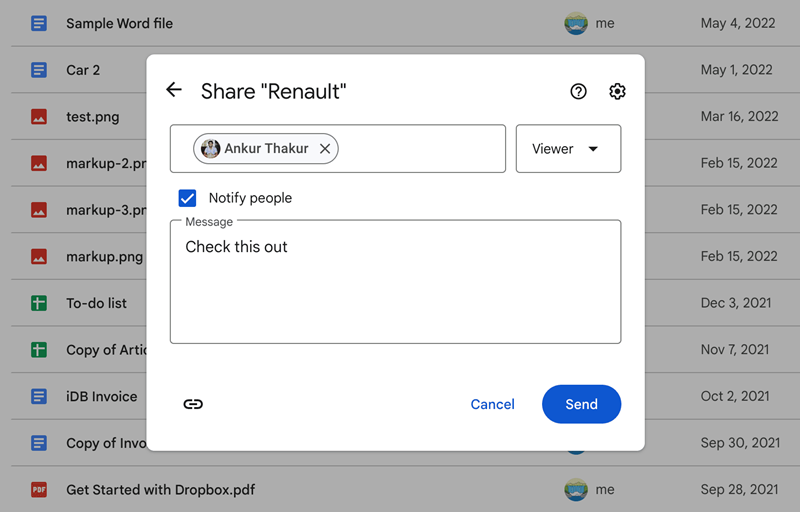Viewport: 800px width, 512px height.
Task: Click owner avatar in Sample Word file row
Action: 576,23
